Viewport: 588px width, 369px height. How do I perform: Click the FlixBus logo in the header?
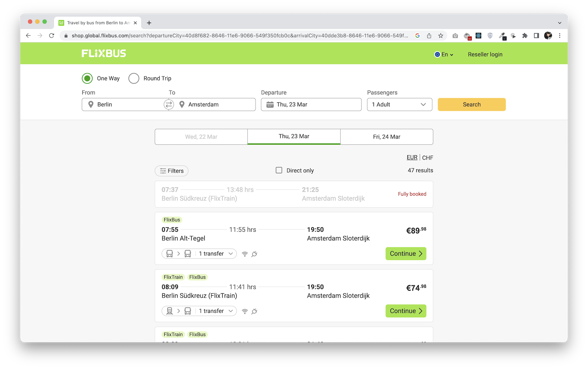tap(103, 53)
